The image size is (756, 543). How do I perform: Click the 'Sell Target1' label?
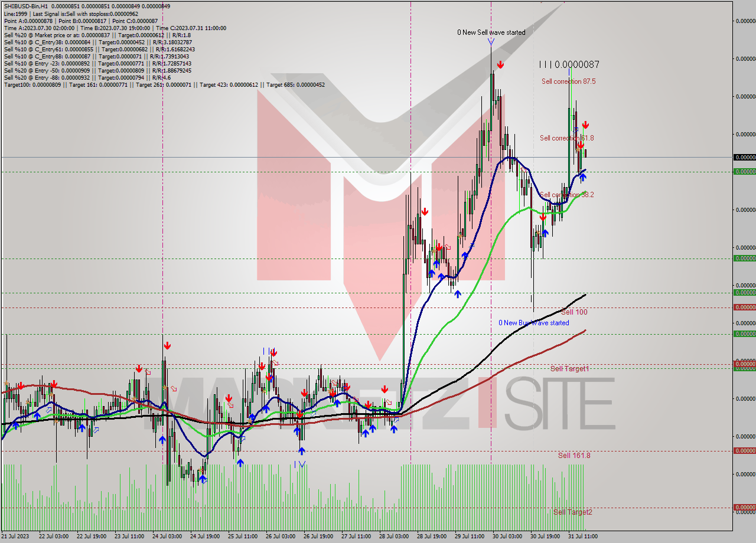point(569,368)
